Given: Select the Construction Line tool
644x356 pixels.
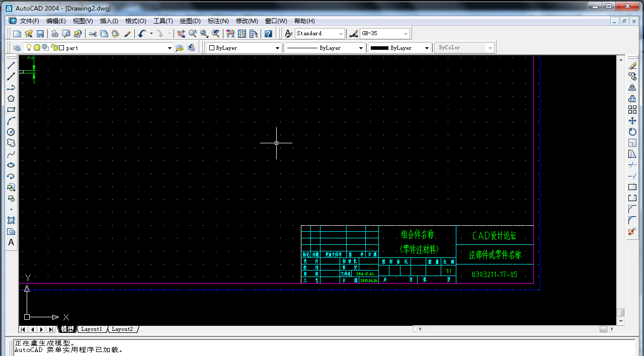Looking at the screenshot, I should pos(11,76).
